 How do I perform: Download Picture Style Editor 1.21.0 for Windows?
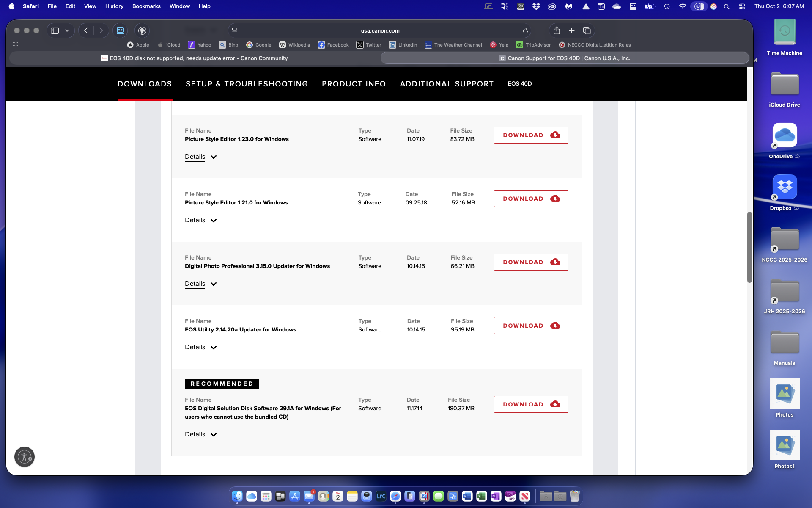pos(531,199)
